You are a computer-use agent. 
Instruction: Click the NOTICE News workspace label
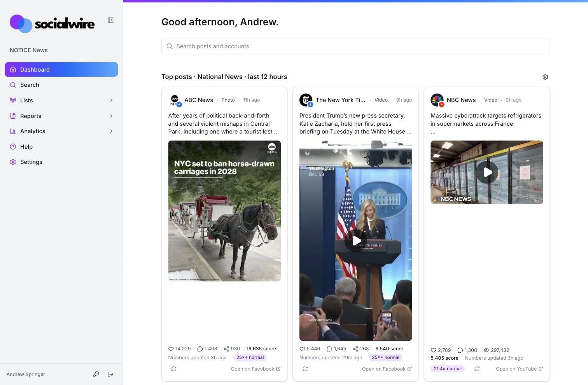29,50
